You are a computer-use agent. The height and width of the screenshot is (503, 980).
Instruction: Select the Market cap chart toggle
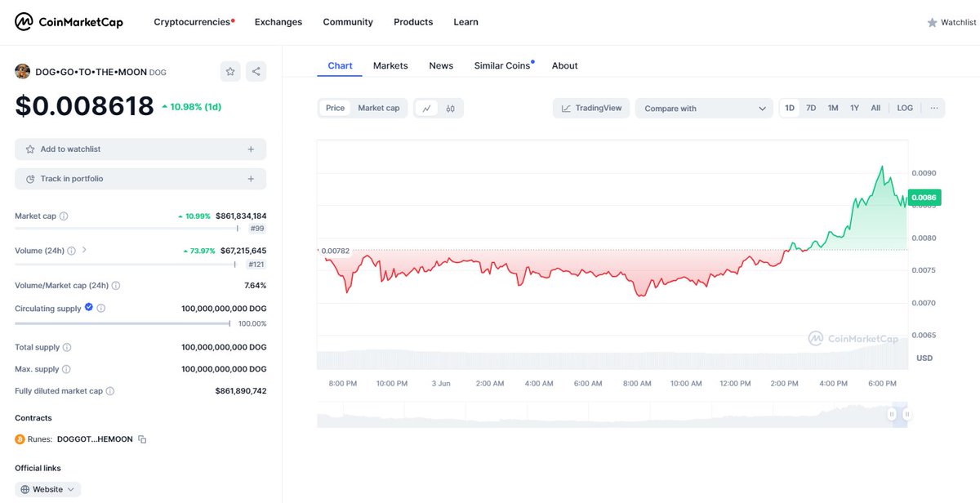coord(379,108)
